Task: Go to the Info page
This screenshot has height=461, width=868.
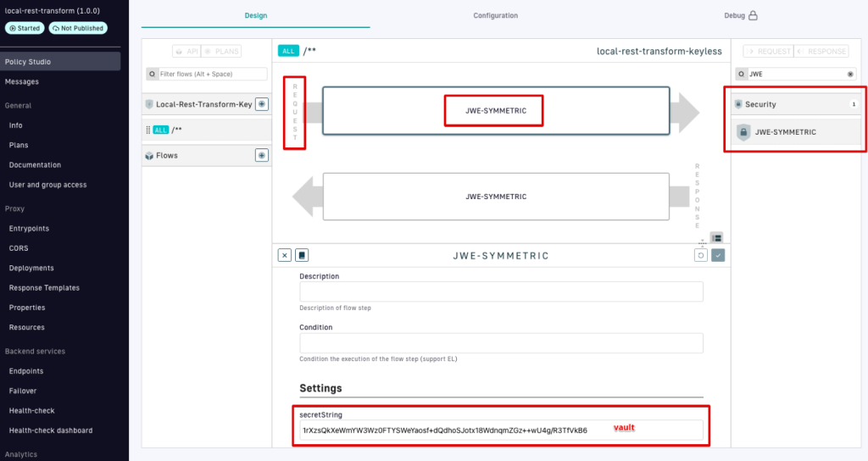Action: tap(15, 125)
